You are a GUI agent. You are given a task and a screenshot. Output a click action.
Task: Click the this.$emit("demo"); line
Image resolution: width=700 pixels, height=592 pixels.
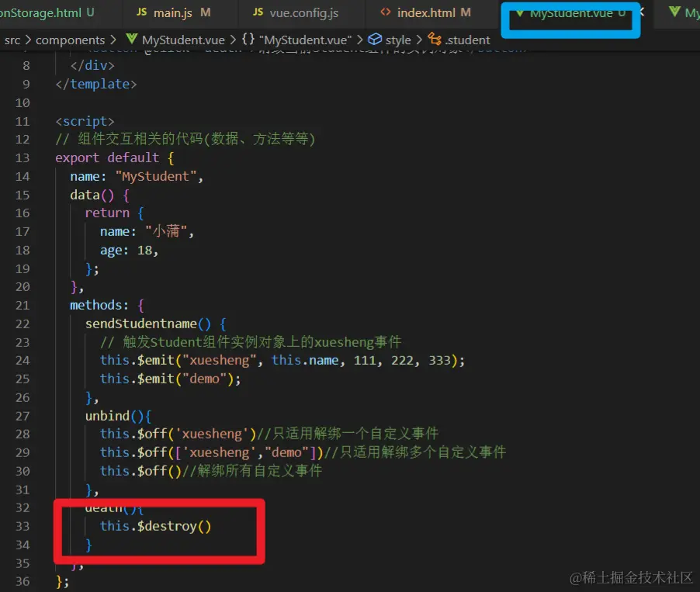pos(170,379)
